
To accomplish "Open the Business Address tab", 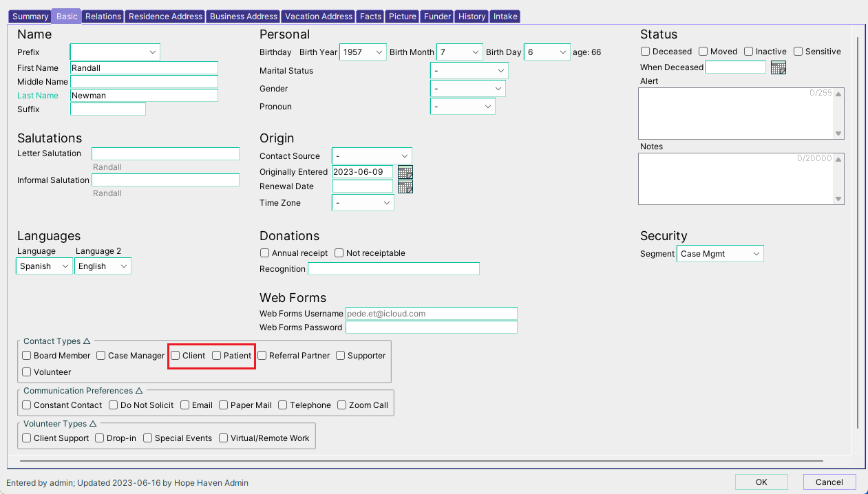I will click(x=244, y=17).
